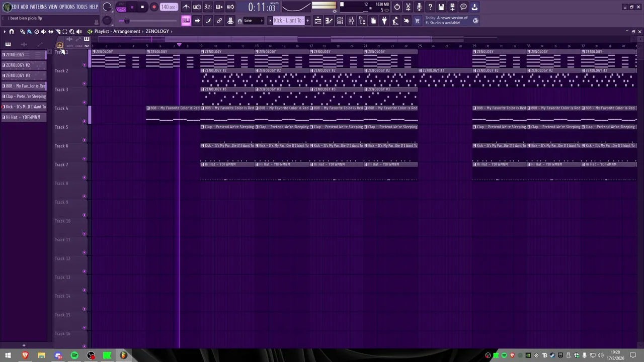Select the Mute tool in Playlist
644x362 pixels.
[43, 32]
